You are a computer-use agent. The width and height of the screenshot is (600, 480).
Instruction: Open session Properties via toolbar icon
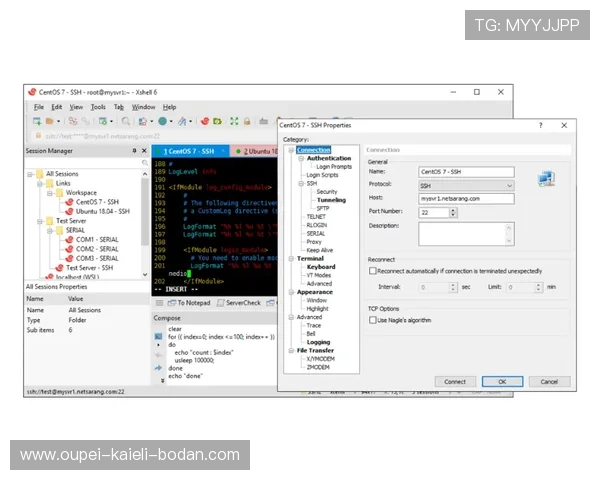(103, 121)
